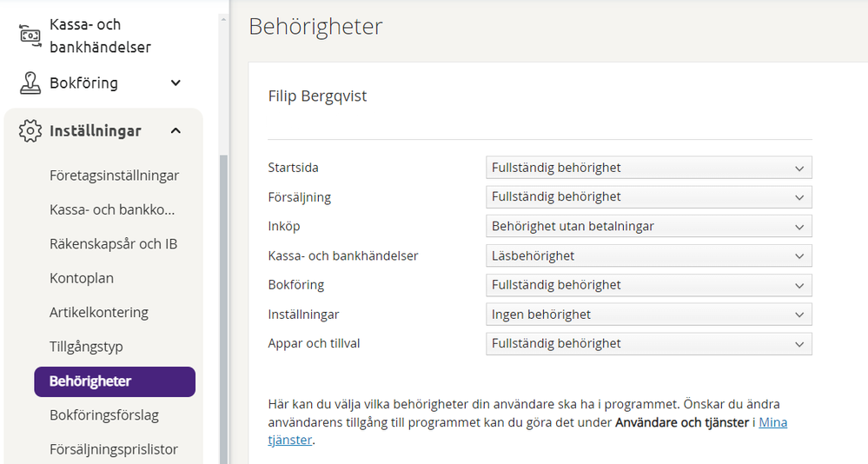The height and width of the screenshot is (464, 868).
Task: Click the Appar och tillval row label
Action: [314, 343]
